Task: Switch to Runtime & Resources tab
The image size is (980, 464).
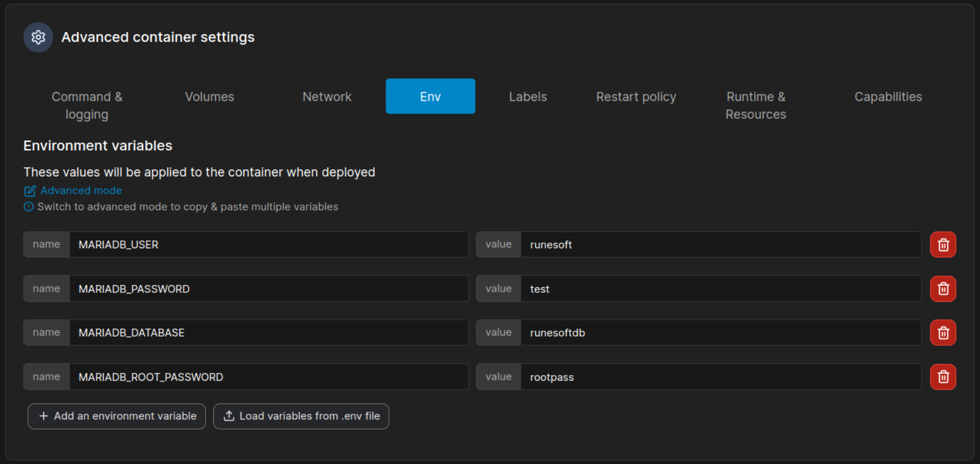Action: 755,105
